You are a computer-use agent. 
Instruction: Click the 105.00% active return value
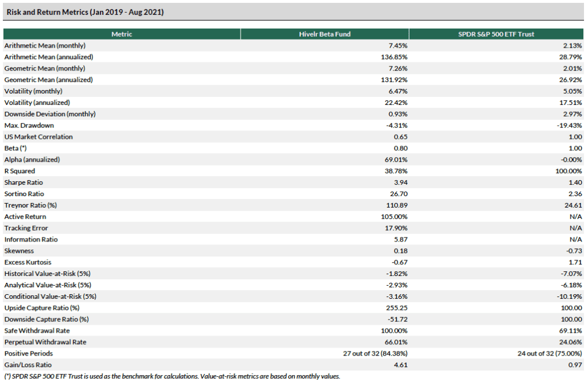coord(394,217)
